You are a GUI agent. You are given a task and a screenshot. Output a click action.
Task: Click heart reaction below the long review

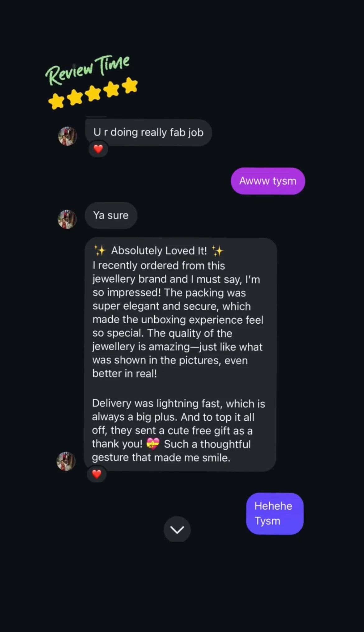pos(96,474)
